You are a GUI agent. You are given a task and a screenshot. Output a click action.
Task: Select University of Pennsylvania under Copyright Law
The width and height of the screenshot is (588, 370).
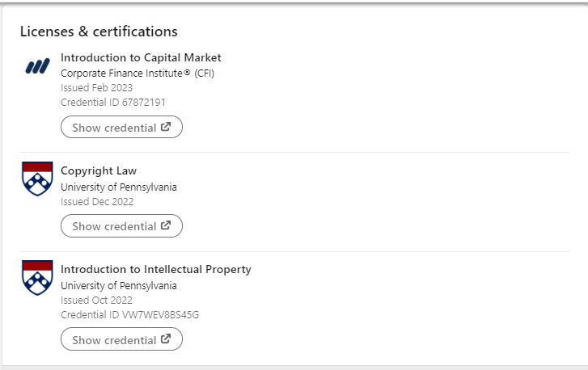119,187
